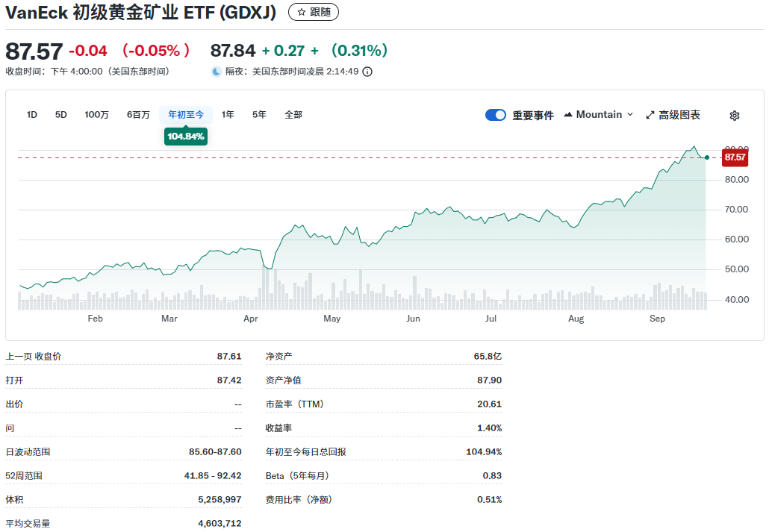Click the overnight price 87.84
This screenshot has height=532, width=772.
[233, 51]
